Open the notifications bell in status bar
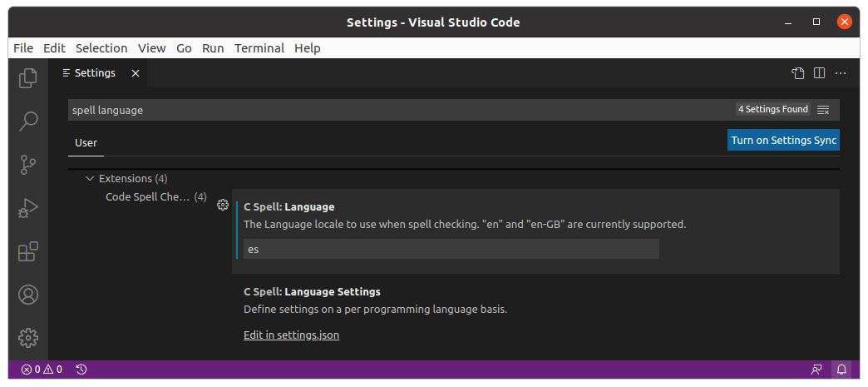The width and height of the screenshot is (868, 387). coord(841,369)
